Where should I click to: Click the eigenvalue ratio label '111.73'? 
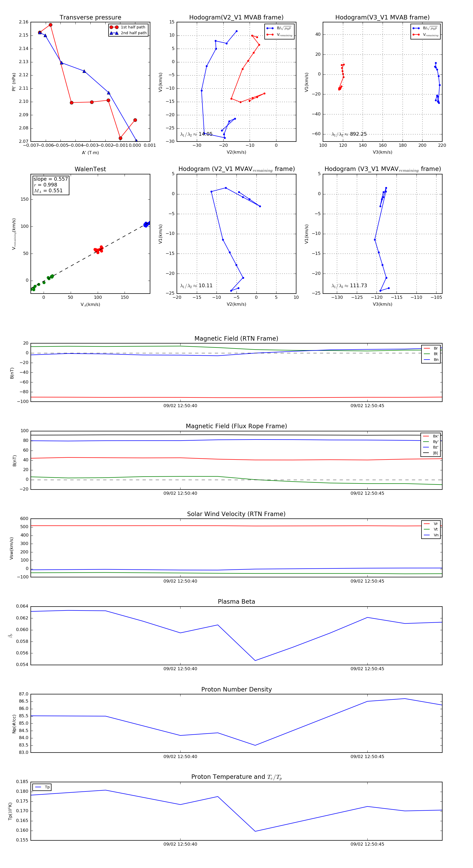coord(349,286)
